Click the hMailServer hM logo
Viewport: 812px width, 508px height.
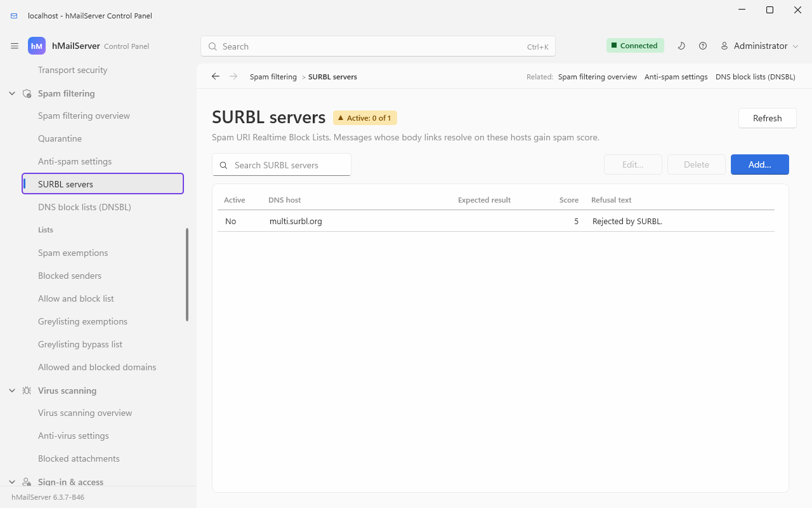coord(37,46)
